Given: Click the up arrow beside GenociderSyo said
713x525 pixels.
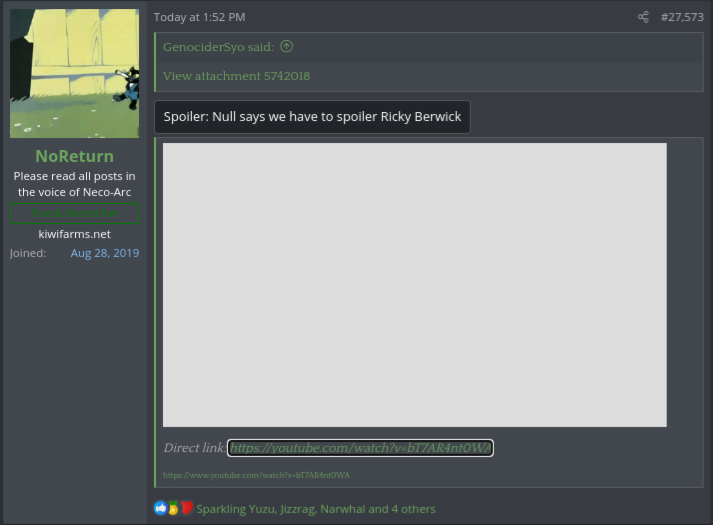Looking at the screenshot, I should (x=287, y=47).
